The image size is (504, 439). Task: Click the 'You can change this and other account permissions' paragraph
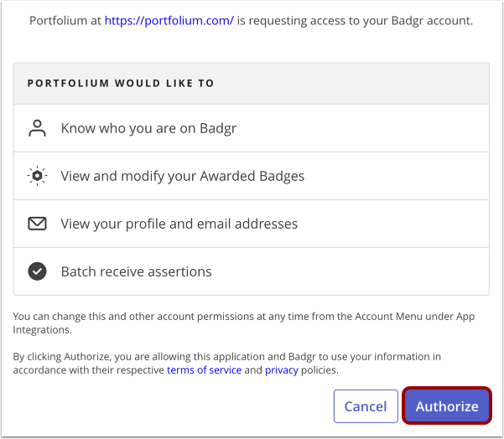[x=244, y=323]
